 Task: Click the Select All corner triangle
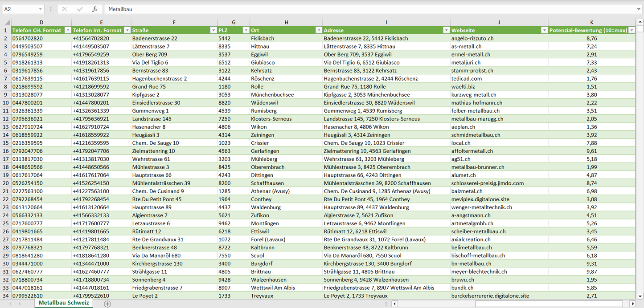point(6,22)
